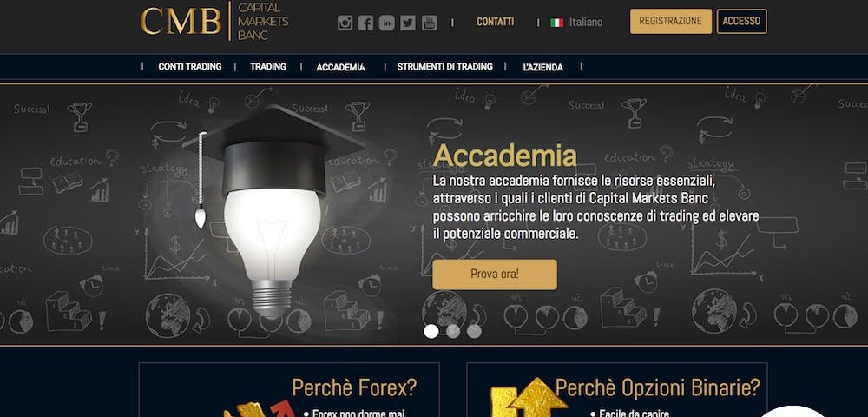Viewport: 868px width, 417px height.
Task: Open the YouTube social icon
Action: tap(429, 23)
